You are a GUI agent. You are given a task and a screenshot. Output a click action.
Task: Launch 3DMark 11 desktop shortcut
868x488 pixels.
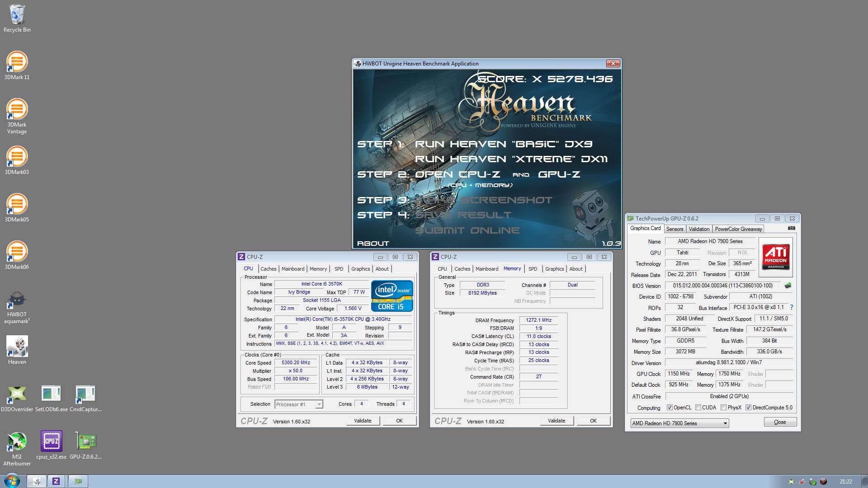click(x=17, y=66)
